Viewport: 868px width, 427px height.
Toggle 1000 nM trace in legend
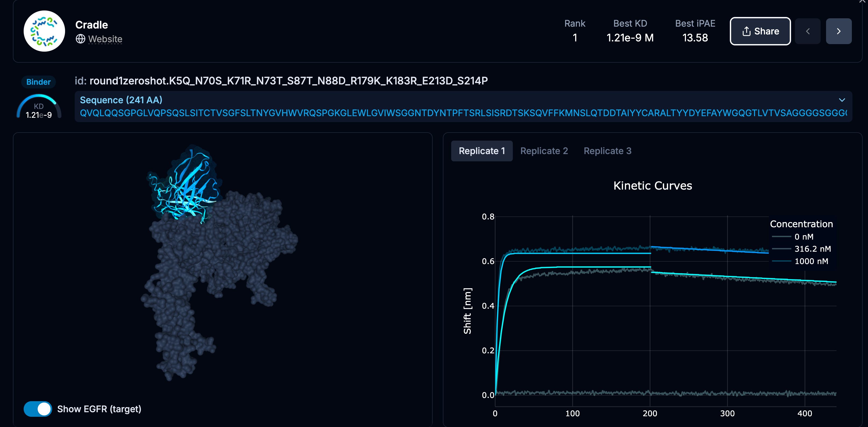tap(811, 261)
